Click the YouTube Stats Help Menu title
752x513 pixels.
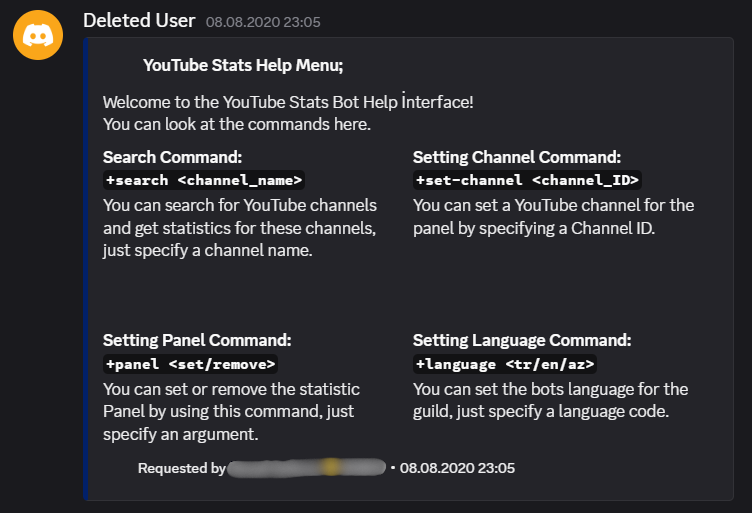pyautogui.click(x=243, y=65)
